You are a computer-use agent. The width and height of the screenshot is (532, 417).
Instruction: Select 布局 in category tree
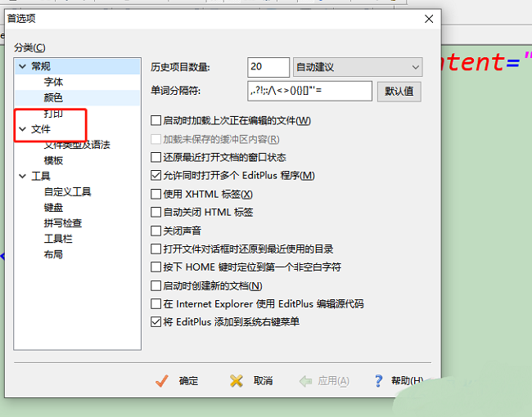(53, 254)
